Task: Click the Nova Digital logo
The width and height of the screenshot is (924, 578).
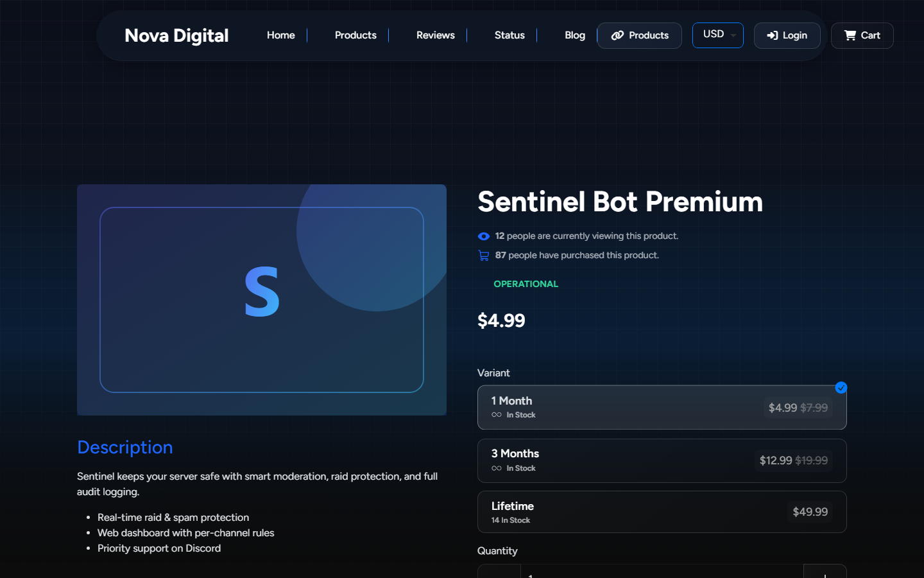Action: (x=176, y=35)
